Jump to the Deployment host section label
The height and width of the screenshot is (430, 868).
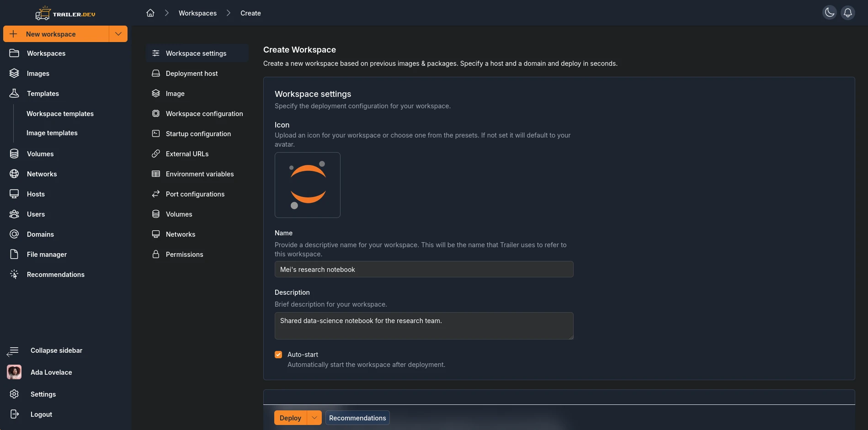(192, 73)
